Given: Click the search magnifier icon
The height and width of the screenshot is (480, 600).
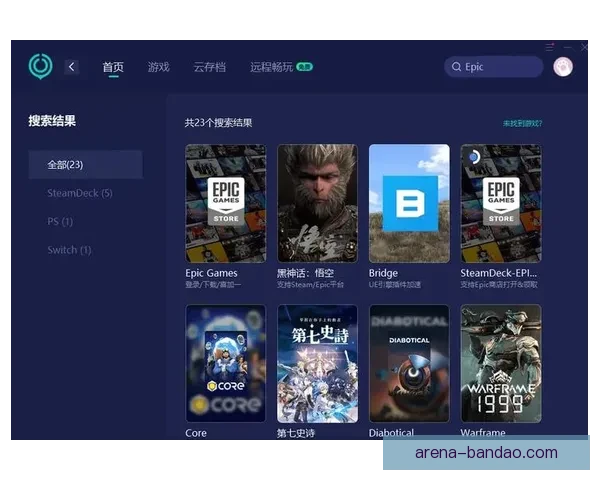Looking at the screenshot, I should click(x=456, y=67).
